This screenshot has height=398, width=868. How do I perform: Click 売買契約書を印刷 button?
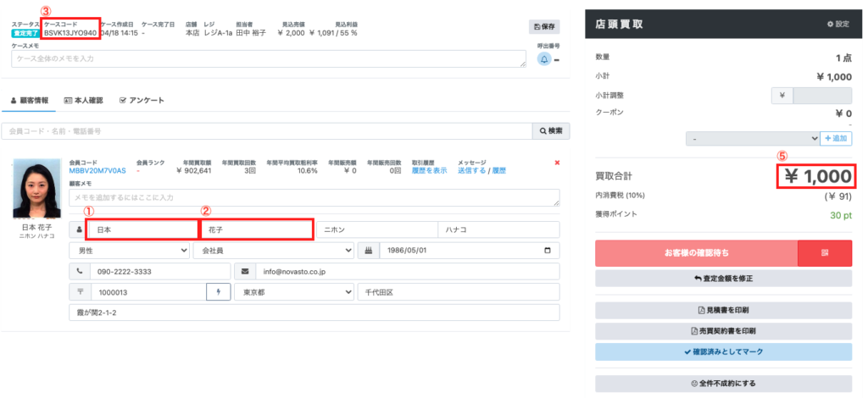tap(724, 331)
